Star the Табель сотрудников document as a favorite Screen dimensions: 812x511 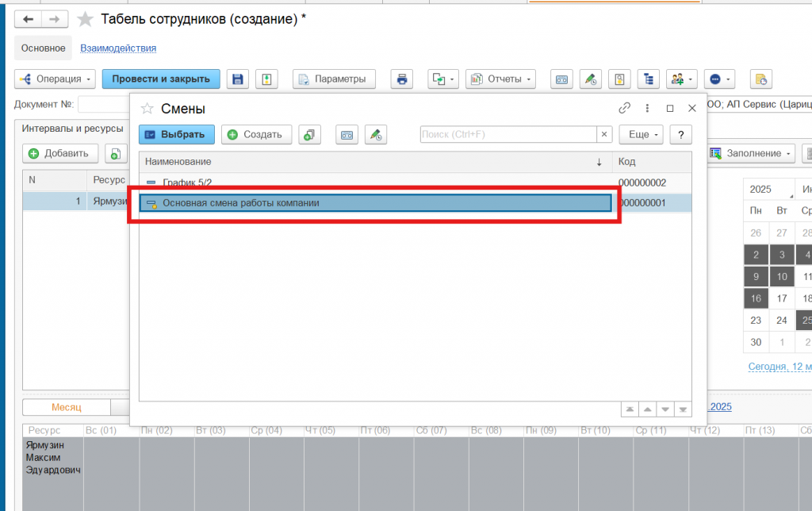(x=85, y=19)
